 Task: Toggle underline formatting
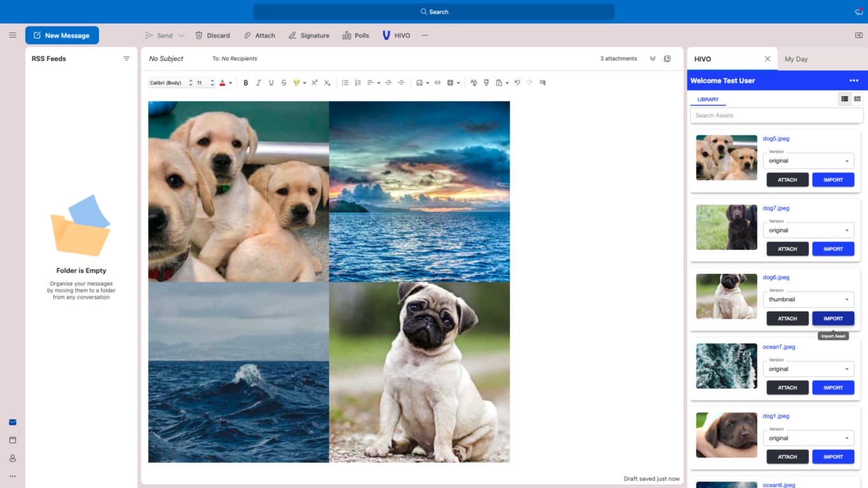[x=271, y=83]
